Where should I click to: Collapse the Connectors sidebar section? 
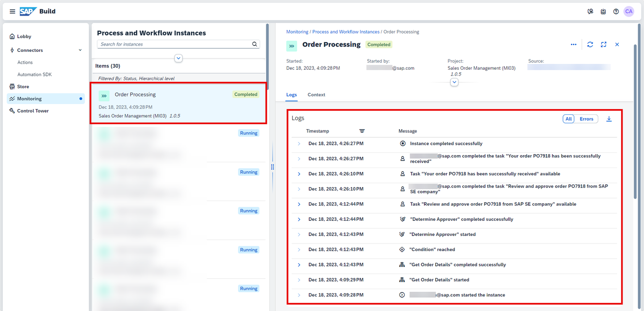(x=80, y=50)
